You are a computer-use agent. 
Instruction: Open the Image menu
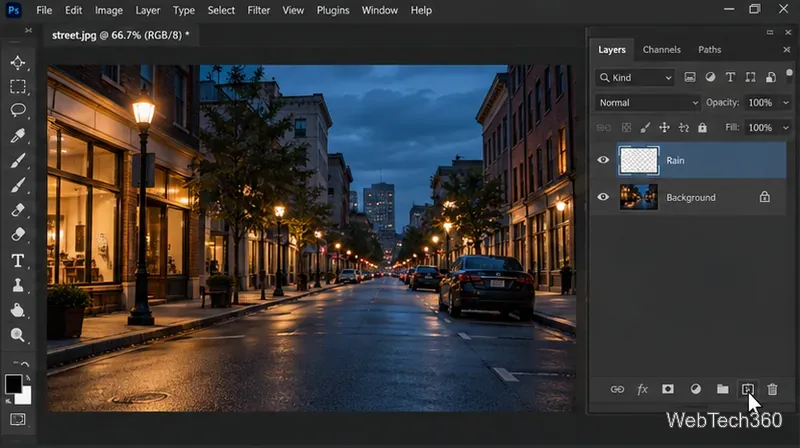coord(109,10)
